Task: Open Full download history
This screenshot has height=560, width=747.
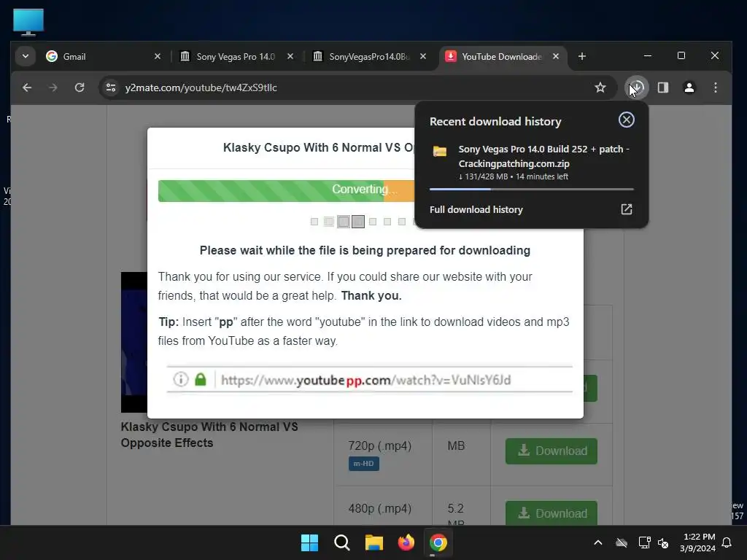Action: (532, 209)
